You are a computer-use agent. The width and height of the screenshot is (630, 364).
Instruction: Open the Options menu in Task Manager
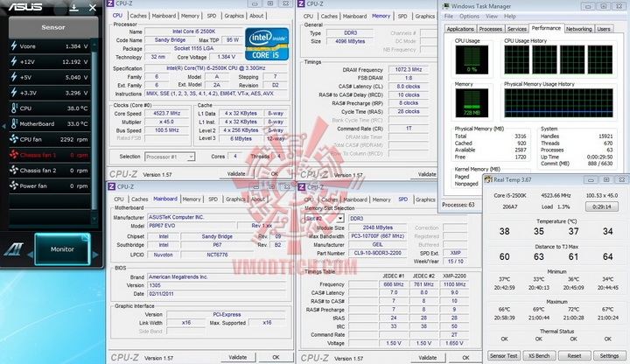(x=469, y=16)
